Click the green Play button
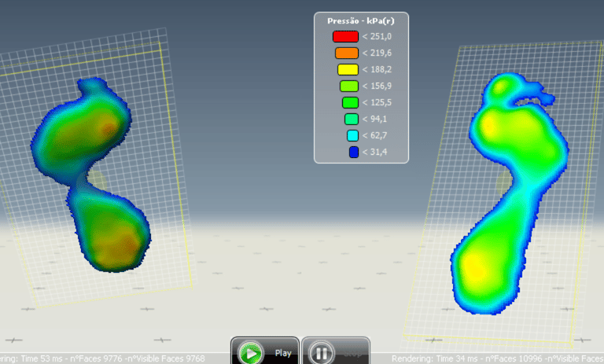 point(265,351)
